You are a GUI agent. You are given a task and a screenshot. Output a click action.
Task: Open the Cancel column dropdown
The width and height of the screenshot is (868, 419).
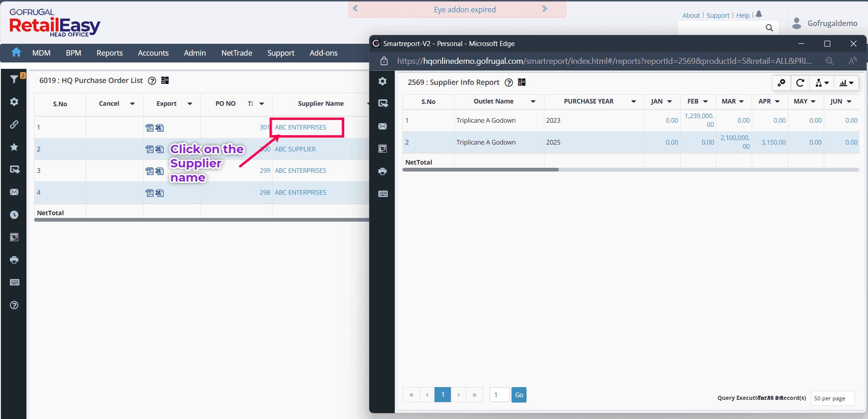click(132, 104)
